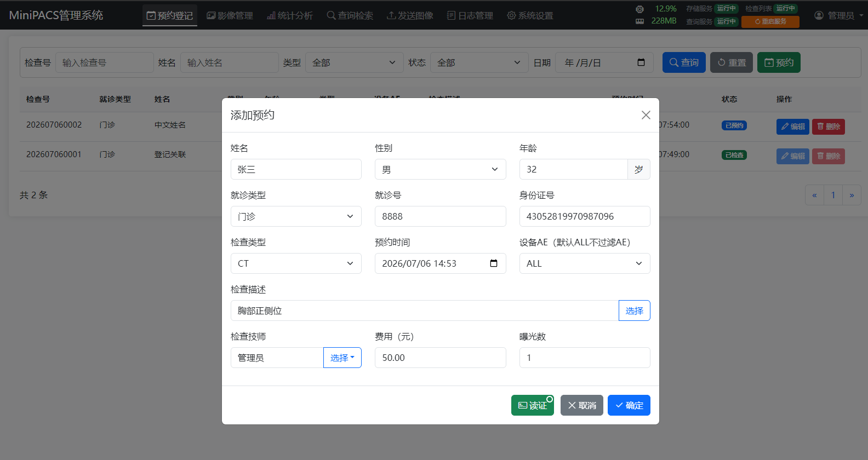Confirm appointment with blue 确定 button
This screenshot has width=868, height=460.
point(629,405)
